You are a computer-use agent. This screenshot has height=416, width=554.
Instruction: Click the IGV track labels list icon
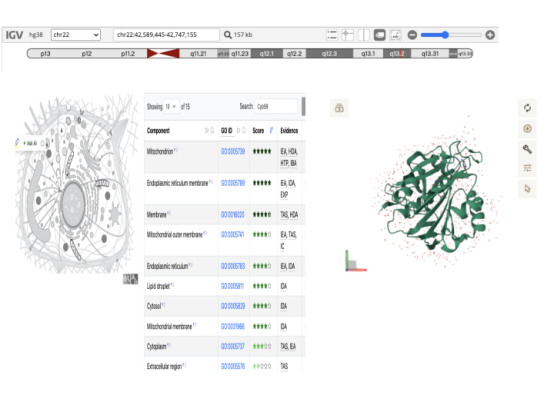331,35
